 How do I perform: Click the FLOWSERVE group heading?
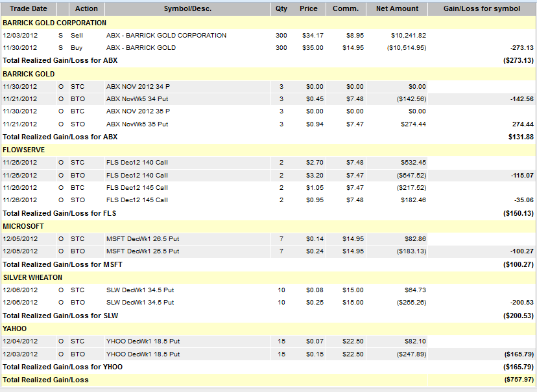coord(23,150)
